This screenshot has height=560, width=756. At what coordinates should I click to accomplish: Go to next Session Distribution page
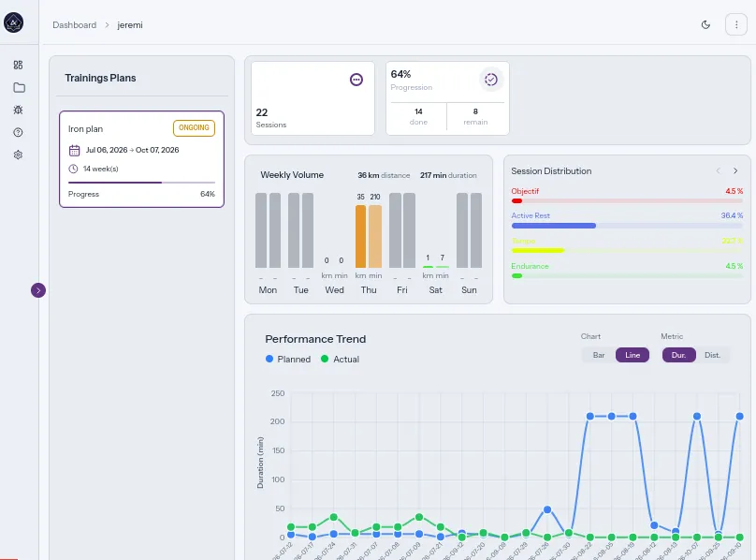point(735,170)
